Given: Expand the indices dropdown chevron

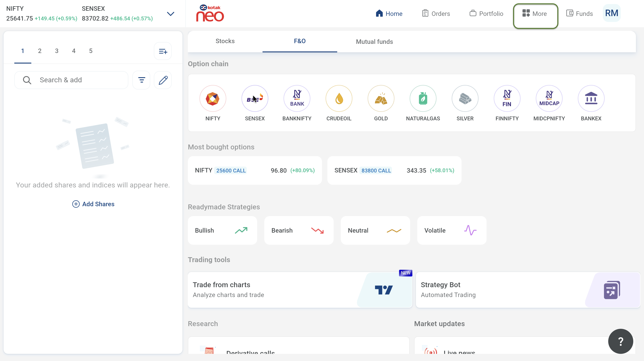Looking at the screenshot, I should [x=170, y=14].
